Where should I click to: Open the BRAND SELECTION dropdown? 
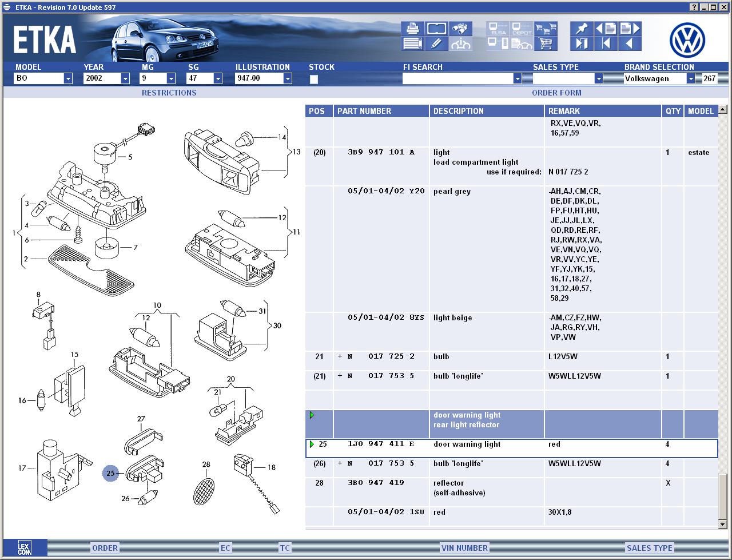[x=691, y=79]
